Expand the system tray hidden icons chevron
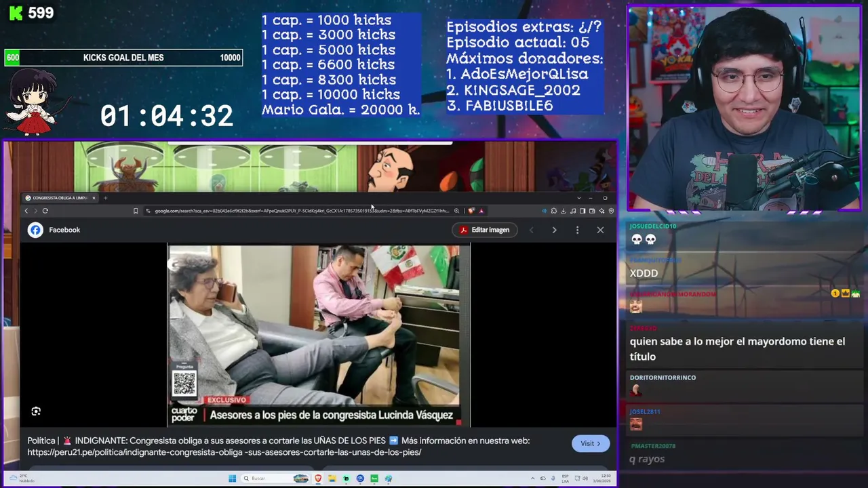The width and height of the screenshot is (868, 488). (x=533, y=479)
